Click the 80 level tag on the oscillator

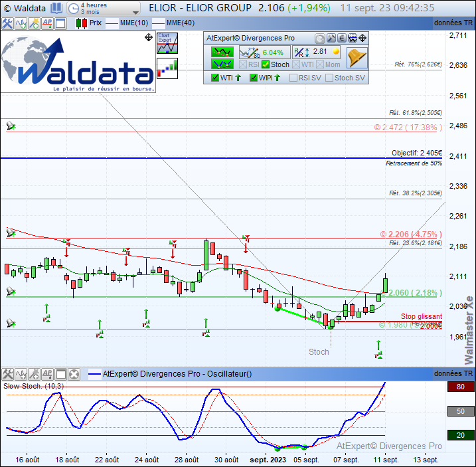tap(461, 387)
